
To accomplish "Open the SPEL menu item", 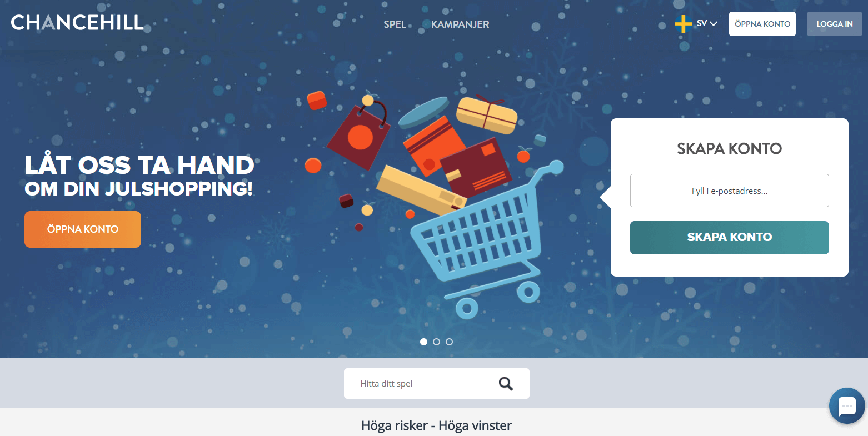I will click(x=395, y=24).
